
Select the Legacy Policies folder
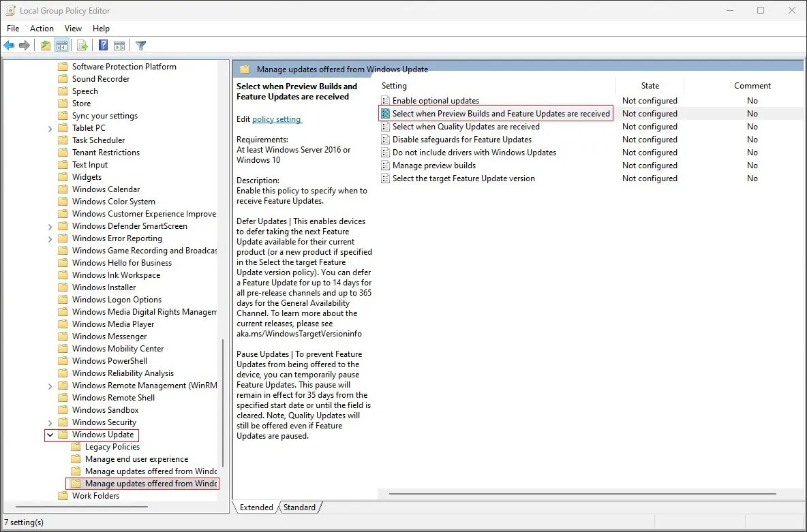point(112,447)
